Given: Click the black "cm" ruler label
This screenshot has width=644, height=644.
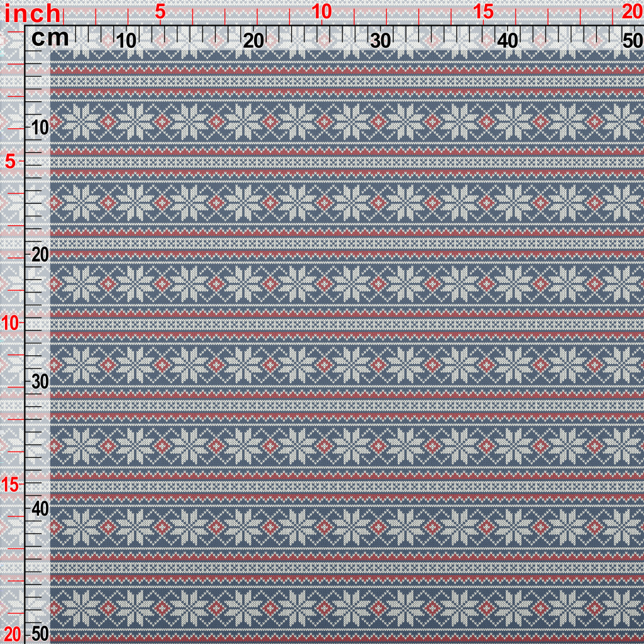Looking at the screenshot, I should 50,38.
